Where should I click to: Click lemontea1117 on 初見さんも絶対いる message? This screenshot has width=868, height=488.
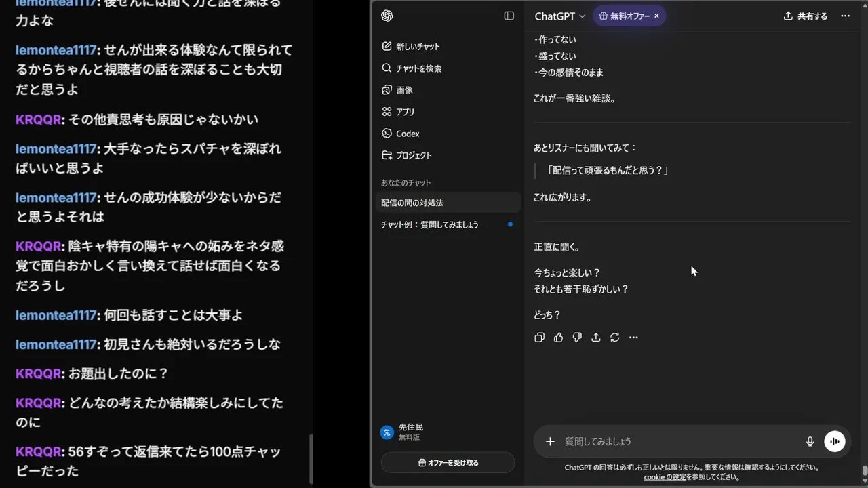coord(56,344)
